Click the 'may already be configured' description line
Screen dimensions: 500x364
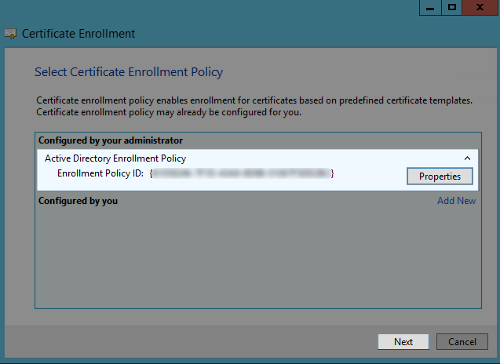coord(169,112)
